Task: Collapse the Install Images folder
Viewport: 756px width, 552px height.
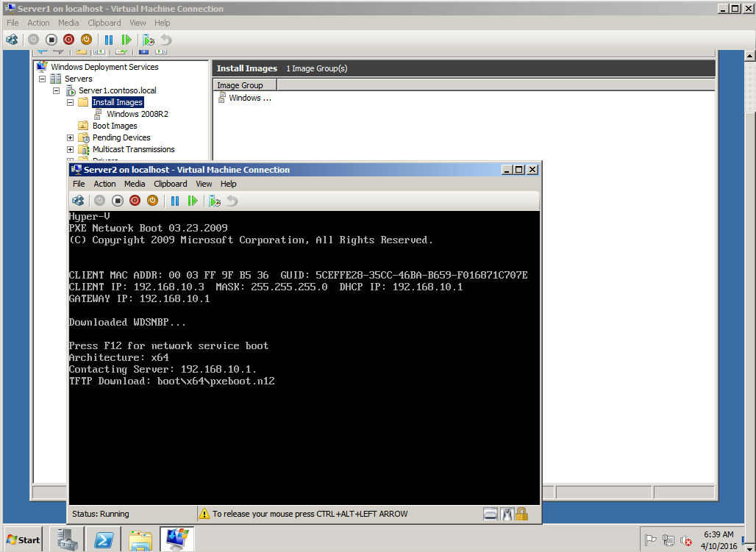Action: (x=70, y=102)
